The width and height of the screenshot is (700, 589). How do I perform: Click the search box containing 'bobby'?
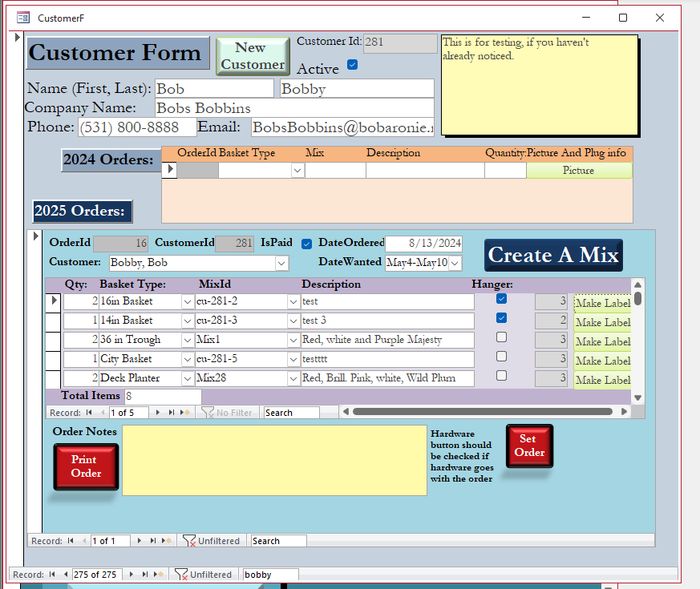click(x=270, y=574)
